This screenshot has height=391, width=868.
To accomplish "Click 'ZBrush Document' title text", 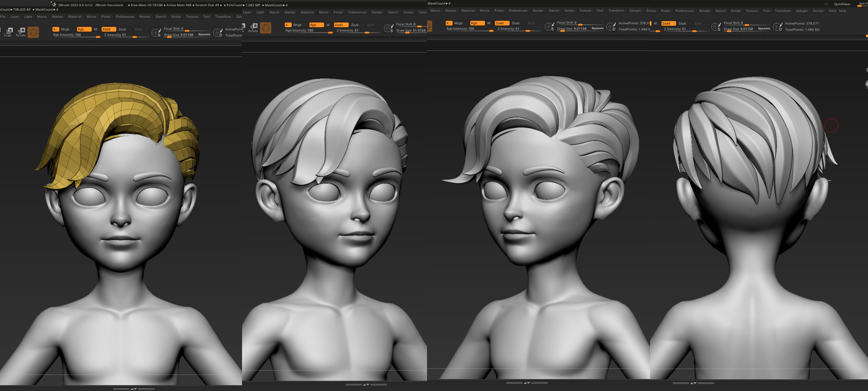I will click(x=109, y=5).
